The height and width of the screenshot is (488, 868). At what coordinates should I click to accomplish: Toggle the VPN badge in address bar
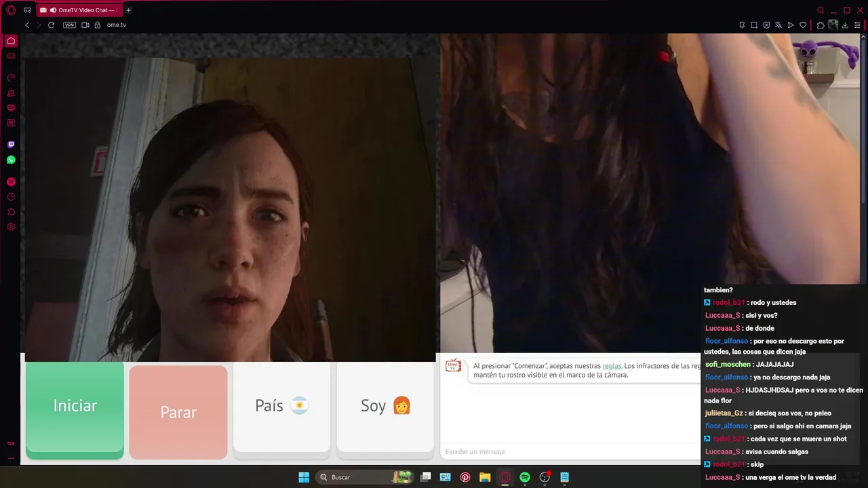coord(69,25)
